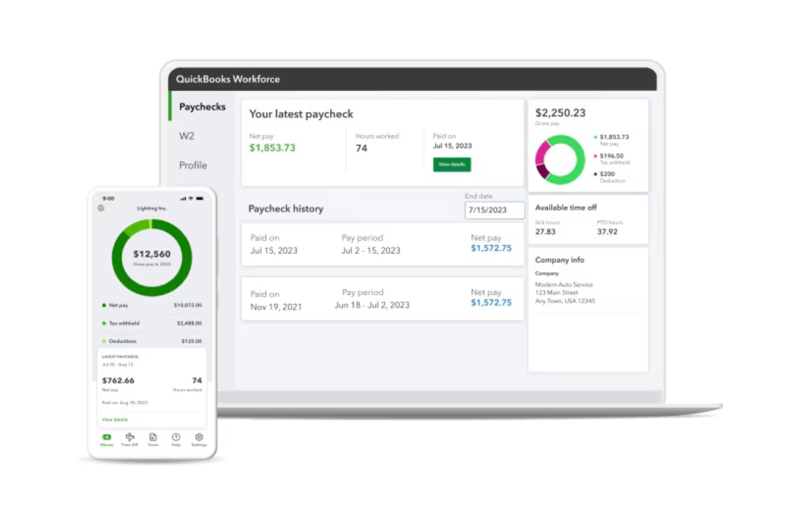Viewport: 798px width, 532px height.
Task: Click the green View details button
Action: [452, 164]
